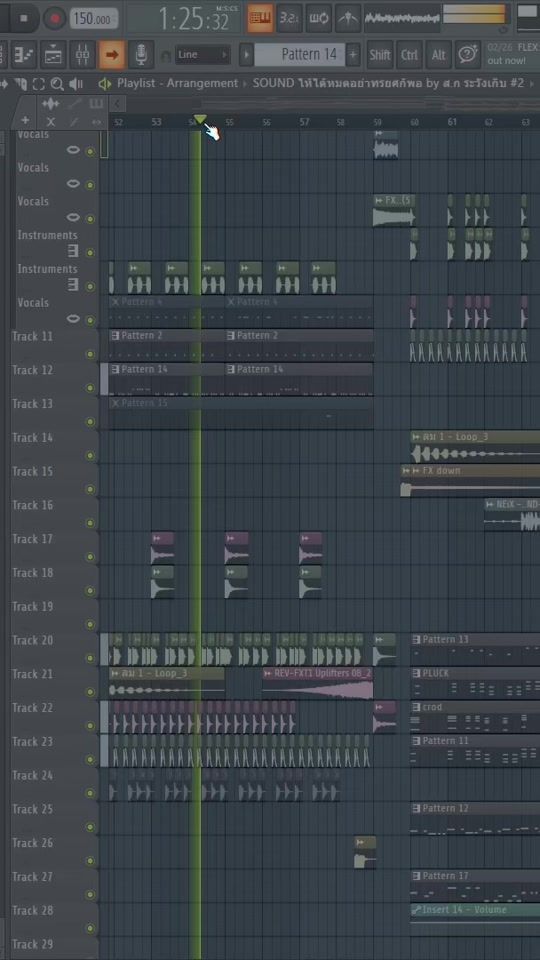This screenshot has width=540, height=960.
Task: Toggle mute LED on Track 28
Action: [x=91, y=928]
